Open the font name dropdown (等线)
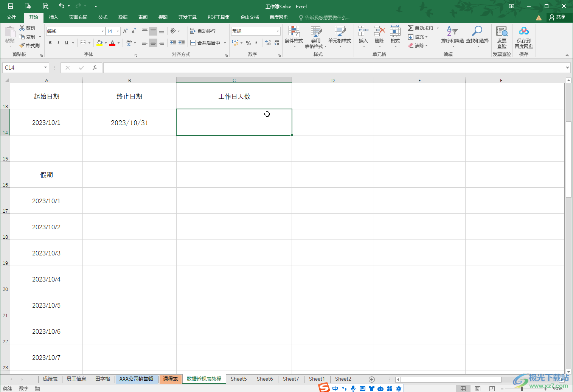 tap(102, 31)
